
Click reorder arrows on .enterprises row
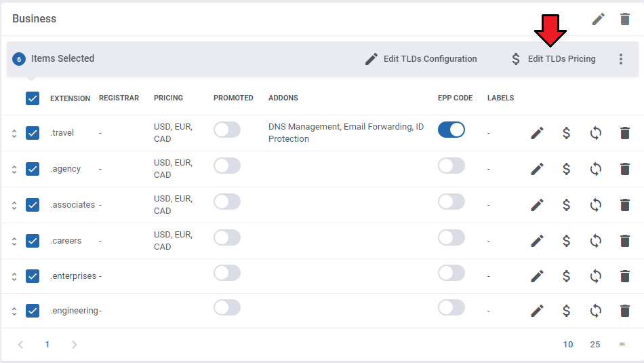click(x=14, y=277)
